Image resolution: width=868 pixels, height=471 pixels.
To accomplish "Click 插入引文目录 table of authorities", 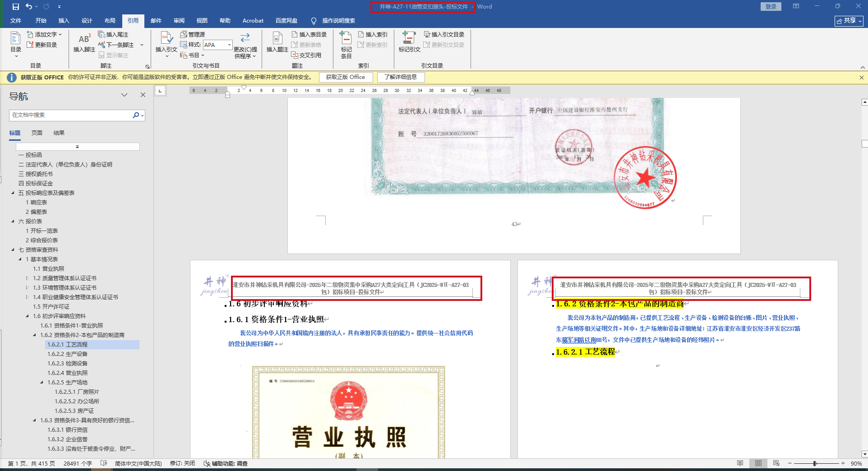I will pos(444,34).
